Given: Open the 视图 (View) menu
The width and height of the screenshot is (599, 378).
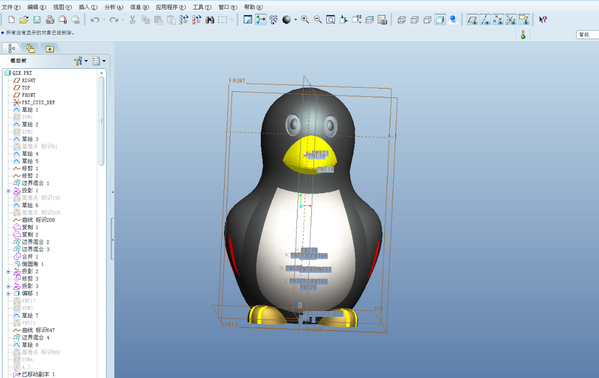Looking at the screenshot, I should click(x=62, y=7).
